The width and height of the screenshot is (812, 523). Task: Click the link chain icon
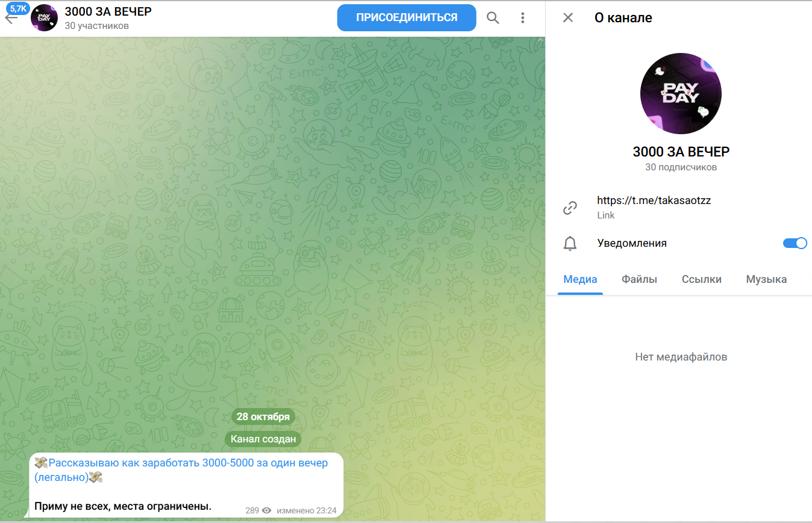coord(570,208)
